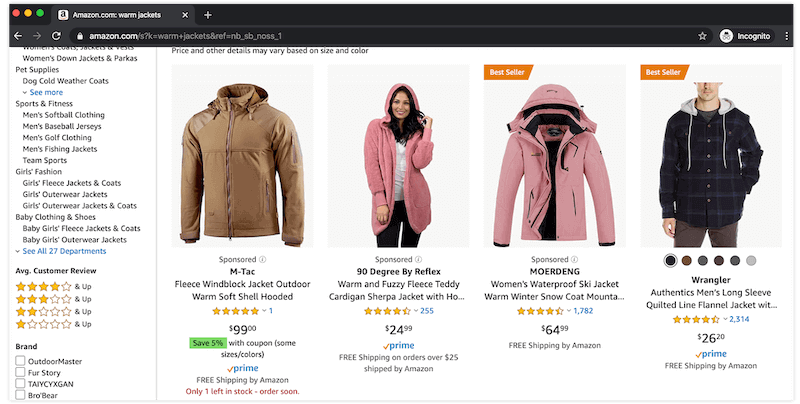This screenshot has height=404, width=800.
Task: Click star rating of Wrangler flannel jacket
Action: 696,319
